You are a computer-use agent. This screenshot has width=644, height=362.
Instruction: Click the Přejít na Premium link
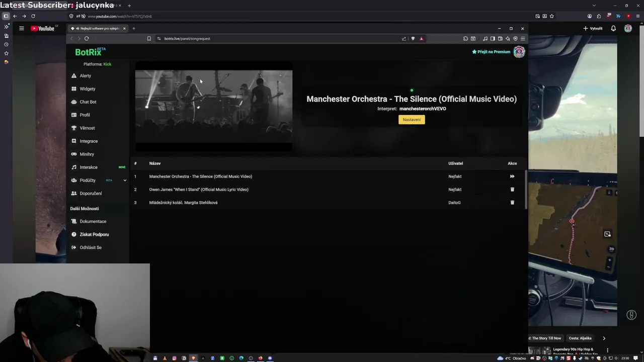pos(491,52)
